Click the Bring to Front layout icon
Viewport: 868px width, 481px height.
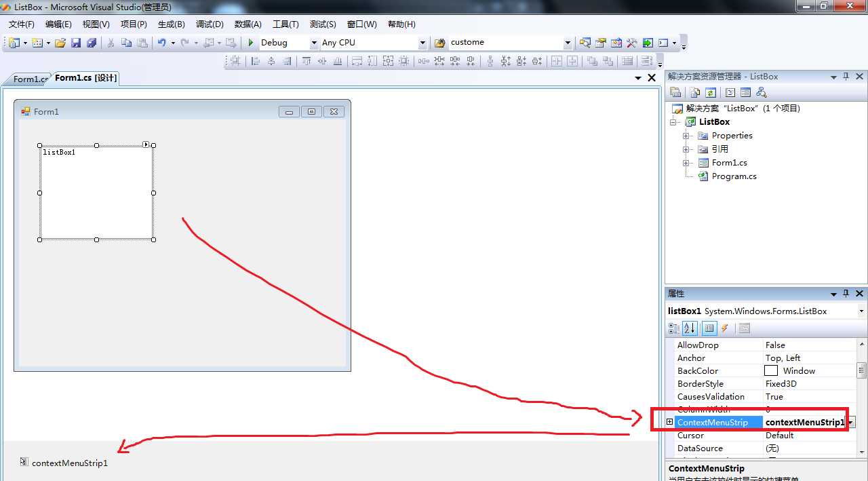click(x=592, y=61)
